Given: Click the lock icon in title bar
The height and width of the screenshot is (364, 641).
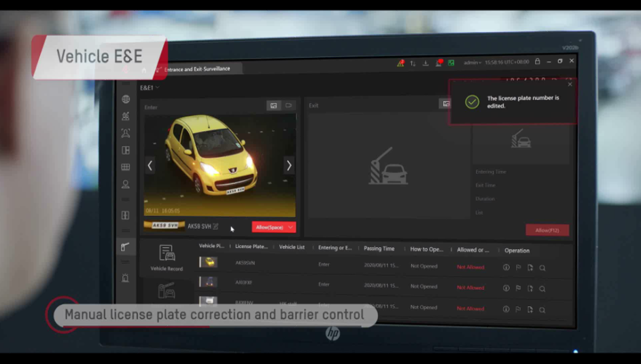Looking at the screenshot, I should (537, 62).
